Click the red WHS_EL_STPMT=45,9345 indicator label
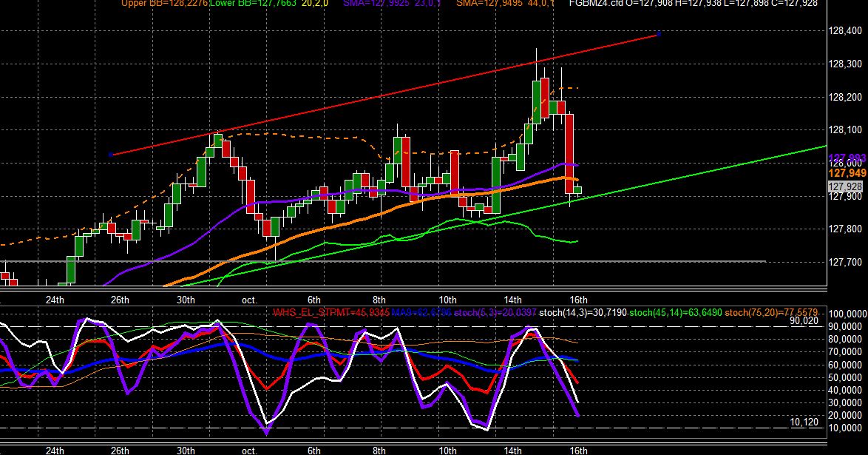The width and height of the screenshot is (868, 455). coord(331,312)
